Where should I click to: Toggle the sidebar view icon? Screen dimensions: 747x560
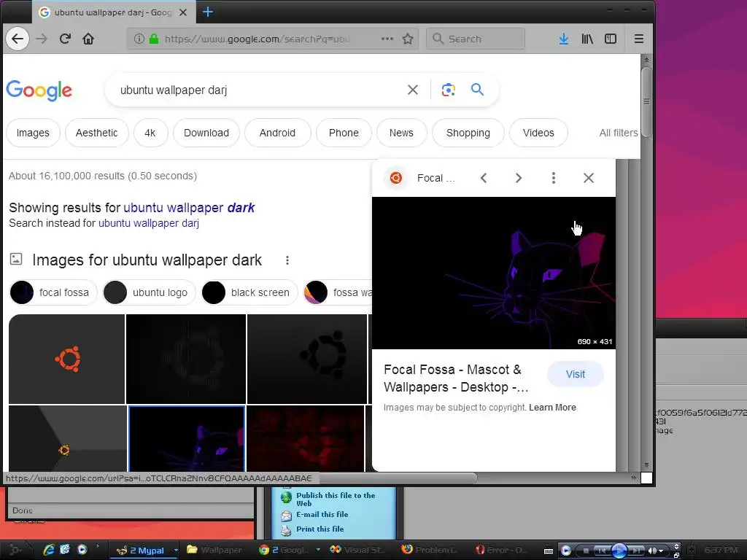coord(611,39)
